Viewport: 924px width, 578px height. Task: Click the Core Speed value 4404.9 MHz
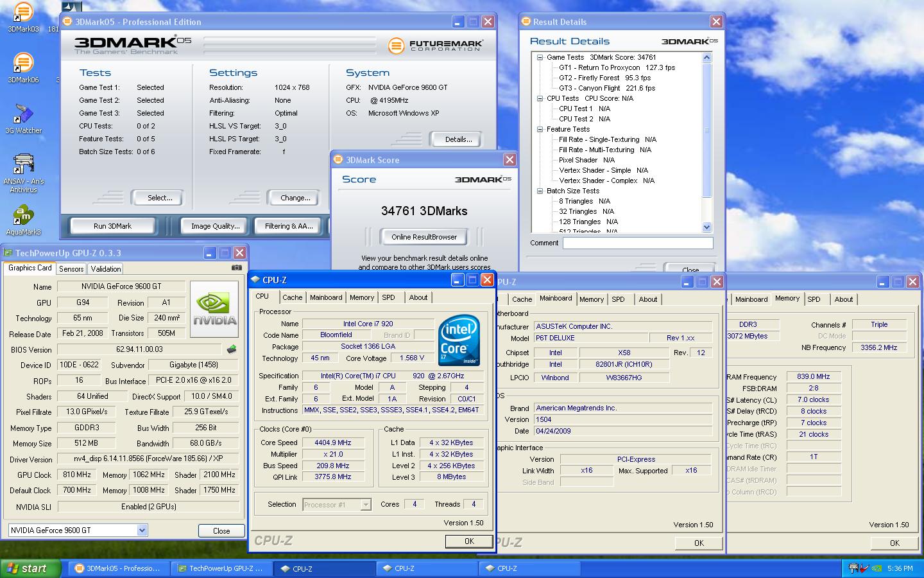[333, 442]
